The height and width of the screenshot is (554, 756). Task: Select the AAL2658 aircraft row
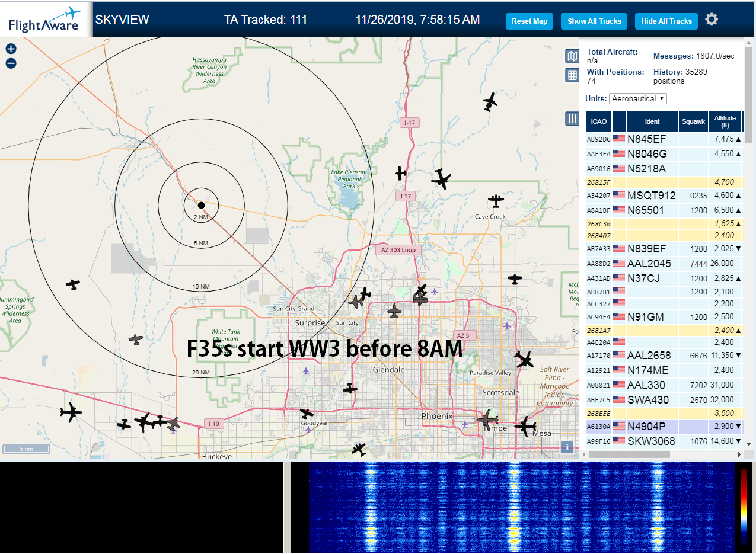(664, 355)
